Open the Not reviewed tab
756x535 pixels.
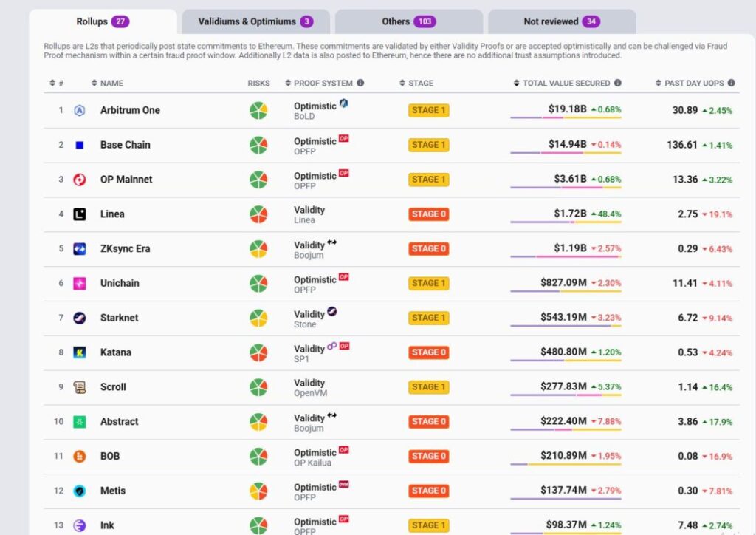(x=562, y=21)
